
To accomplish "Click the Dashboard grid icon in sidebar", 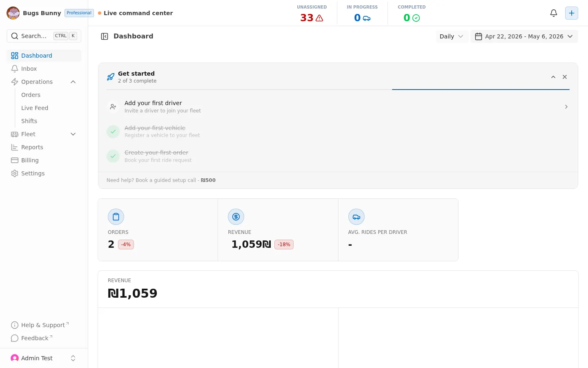I will pos(15,56).
